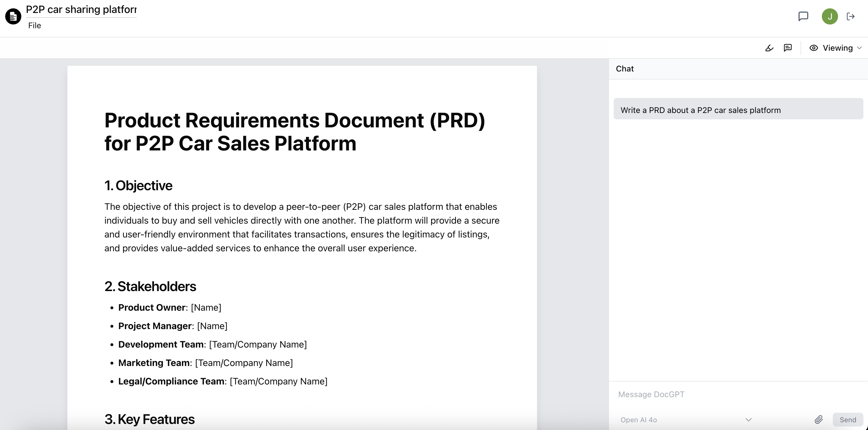Select the highlighter pen toolbar icon

tap(769, 48)
